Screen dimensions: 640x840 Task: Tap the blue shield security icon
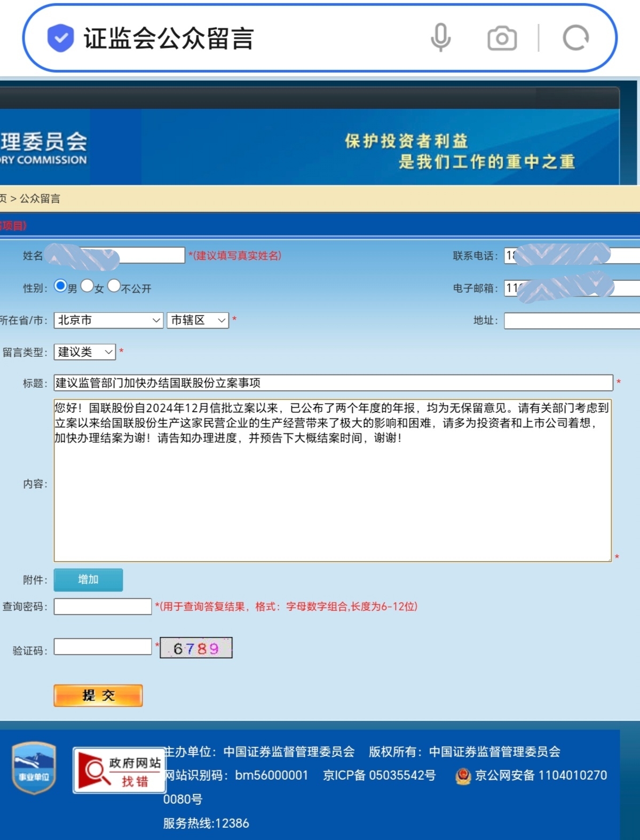point(60,38)
